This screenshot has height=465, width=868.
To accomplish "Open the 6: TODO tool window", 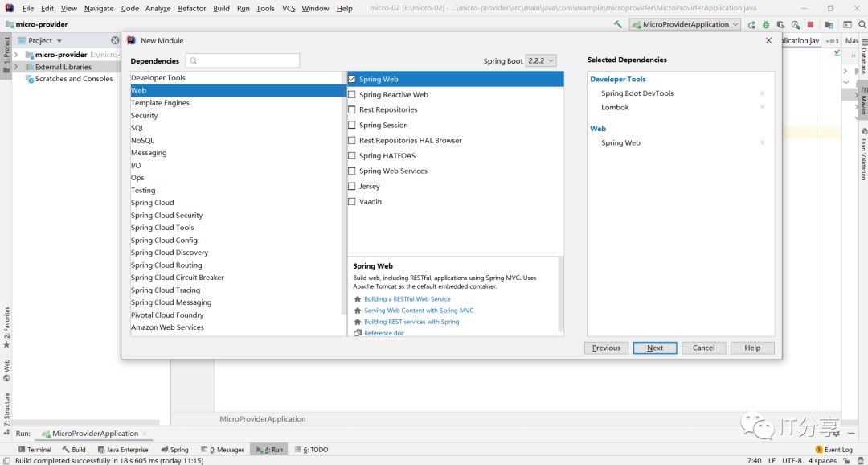I will click(x=311, y=450).
